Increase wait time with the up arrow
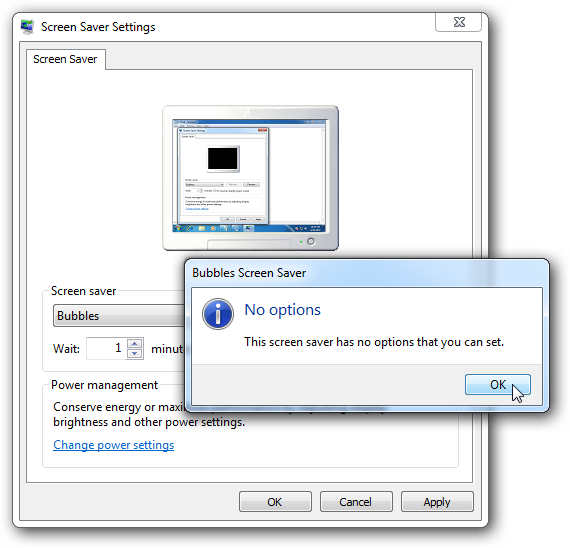Screen dimensions: 570x548 (135, 344)
